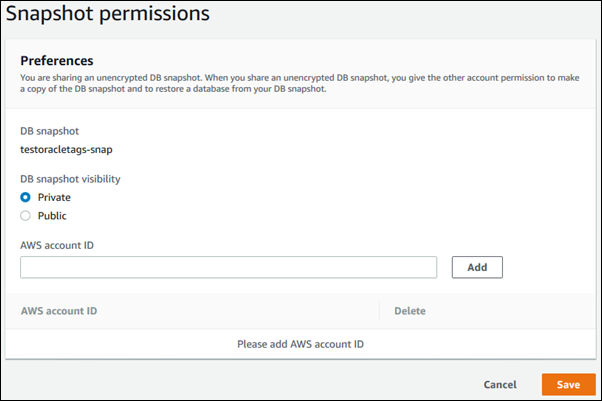The width and height of the screenshot is (602, 401).
Task: Click the Snapshot permissions page title
Action: [x=108, y=14]
